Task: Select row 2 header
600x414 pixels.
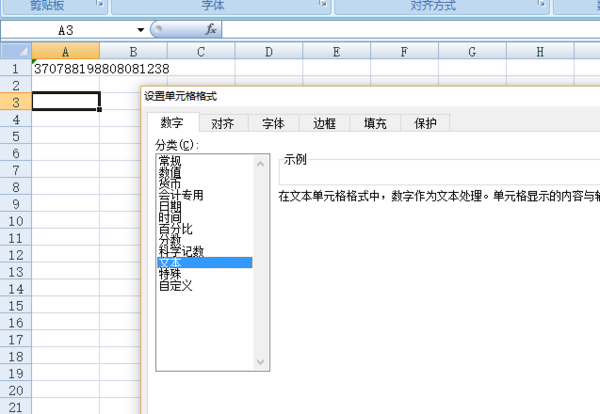Action: click(16, 85)
